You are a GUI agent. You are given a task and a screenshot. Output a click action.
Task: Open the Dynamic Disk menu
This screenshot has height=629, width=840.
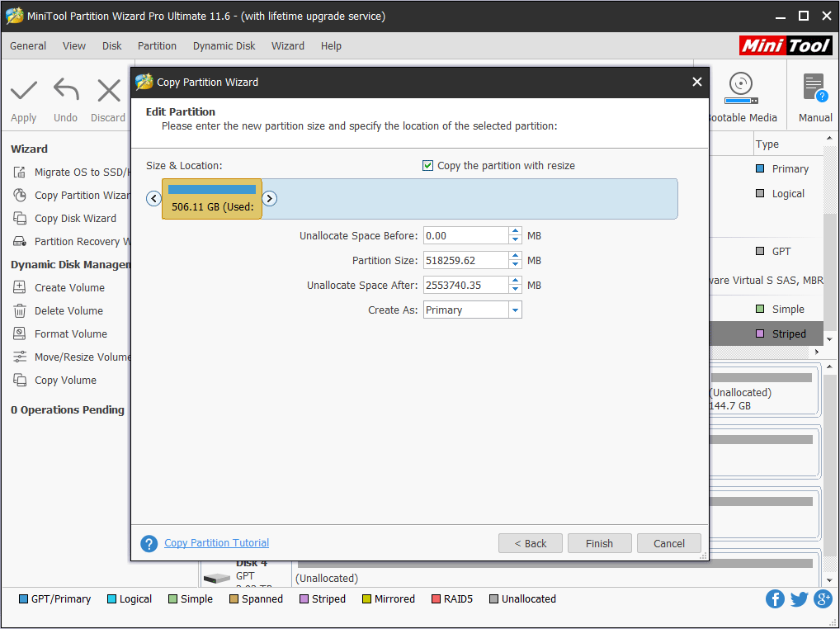click(x=224, y=46)
